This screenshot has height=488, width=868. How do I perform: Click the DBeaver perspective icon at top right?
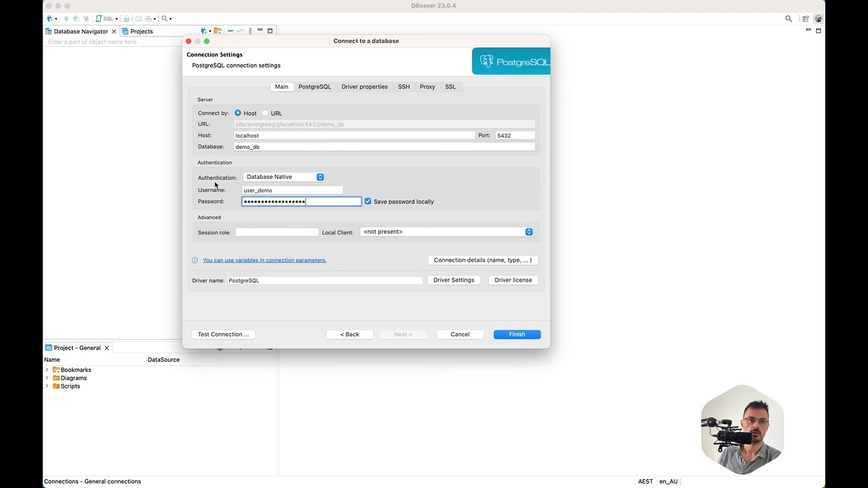818,19
